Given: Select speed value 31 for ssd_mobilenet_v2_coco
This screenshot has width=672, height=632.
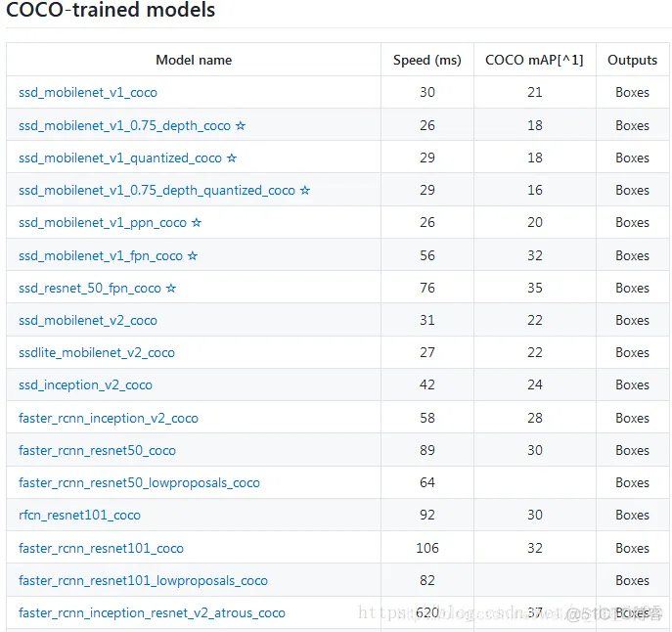Looking at the screenshot, I should pos(427,320).
